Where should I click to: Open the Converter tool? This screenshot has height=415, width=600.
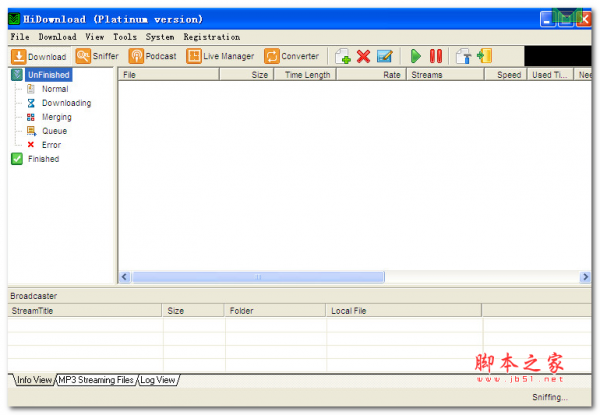(292, 56)
